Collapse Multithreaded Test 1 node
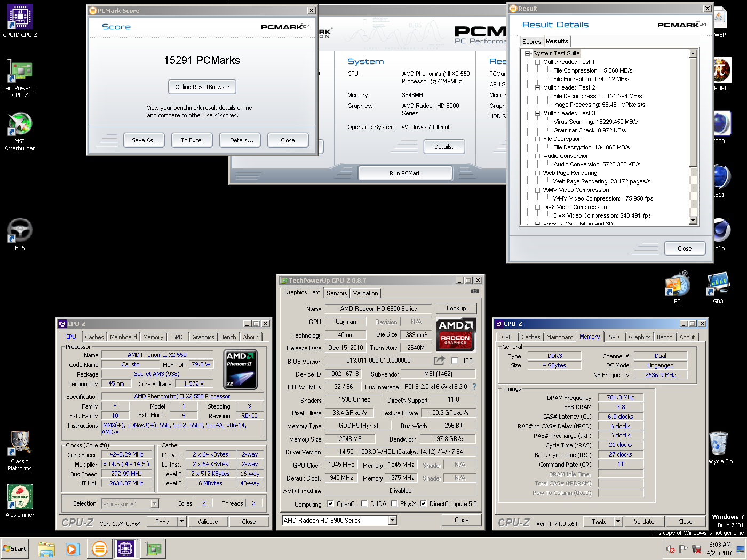This screenshot has width=747, height=560. pos(538,62)
